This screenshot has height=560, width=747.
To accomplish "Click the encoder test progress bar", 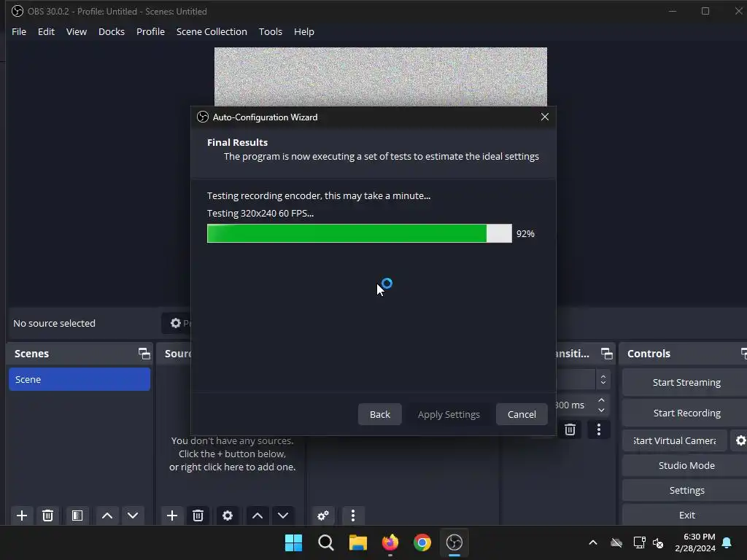I will [359, 233].
